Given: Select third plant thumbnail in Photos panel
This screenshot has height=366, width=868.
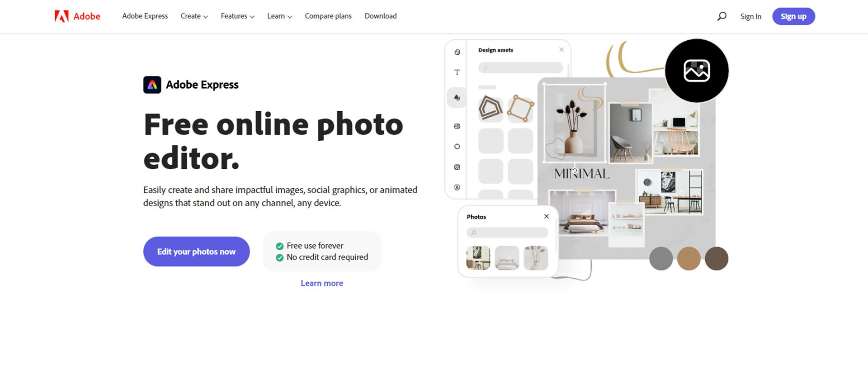Looking at the screenshot, I should 536,258.
